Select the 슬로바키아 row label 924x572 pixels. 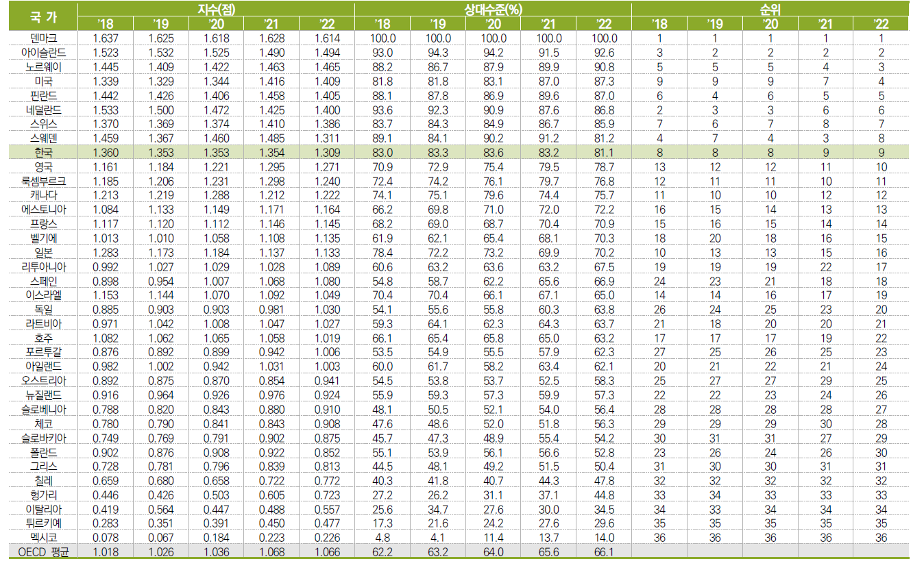(44, 438)
